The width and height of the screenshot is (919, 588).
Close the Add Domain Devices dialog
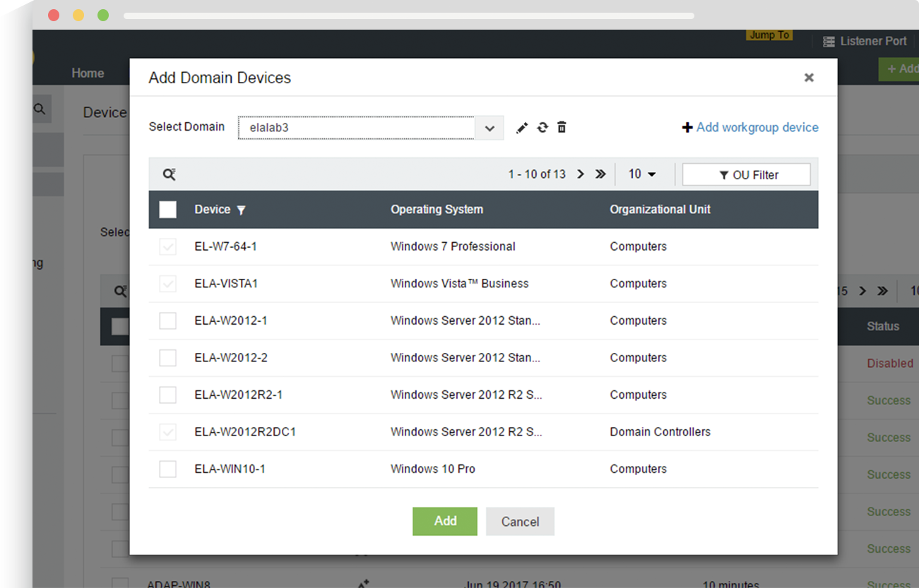809,78
